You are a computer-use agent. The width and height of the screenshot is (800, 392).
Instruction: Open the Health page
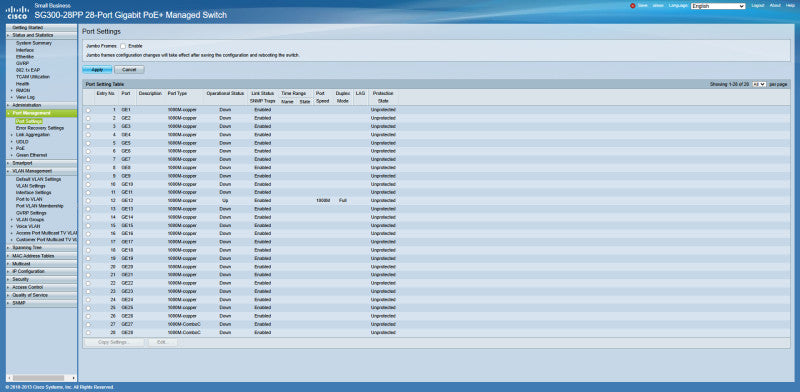coord(22,83)
